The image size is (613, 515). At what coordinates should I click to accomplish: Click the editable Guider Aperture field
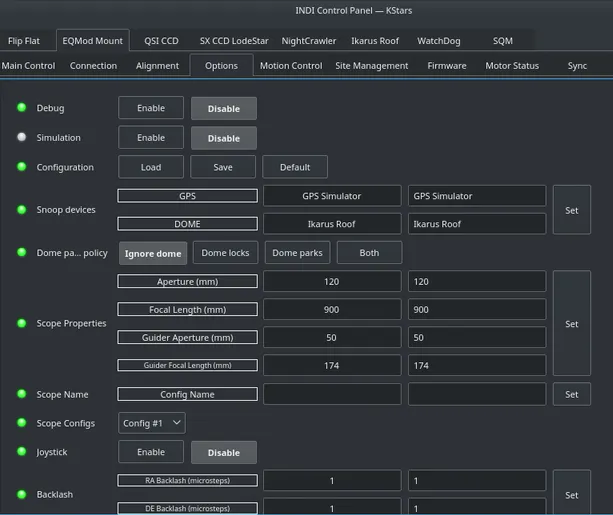click(477, 337)
